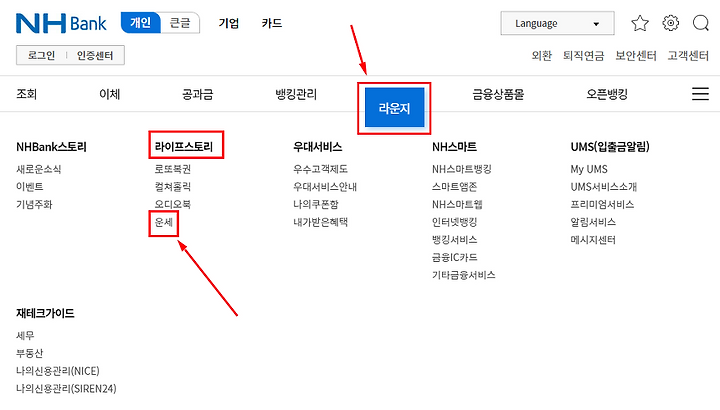
Task: Open 나의신용관리(NICE) link
Action: (x=58, y=371)
